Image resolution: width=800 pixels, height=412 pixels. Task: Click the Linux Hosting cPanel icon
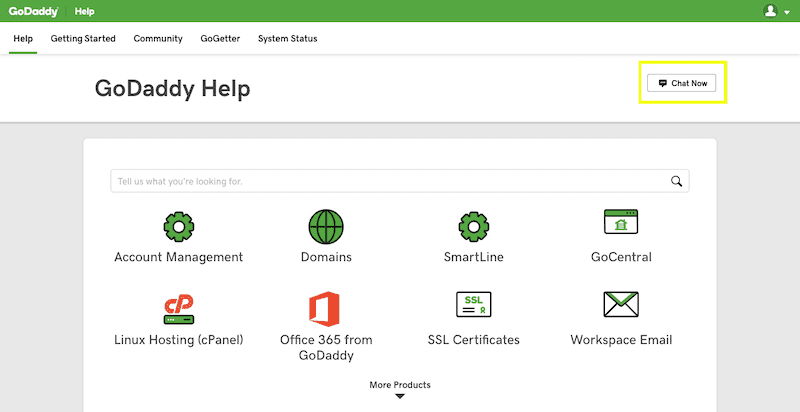coord(179,310)
